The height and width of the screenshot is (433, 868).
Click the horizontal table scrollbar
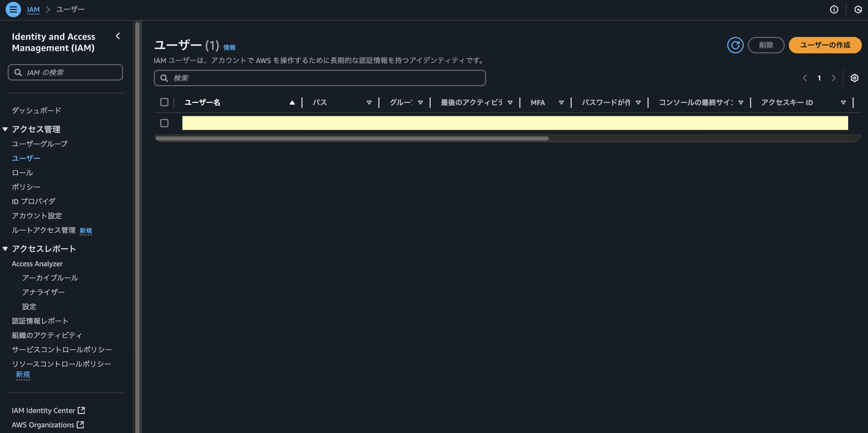coord(352,139)
